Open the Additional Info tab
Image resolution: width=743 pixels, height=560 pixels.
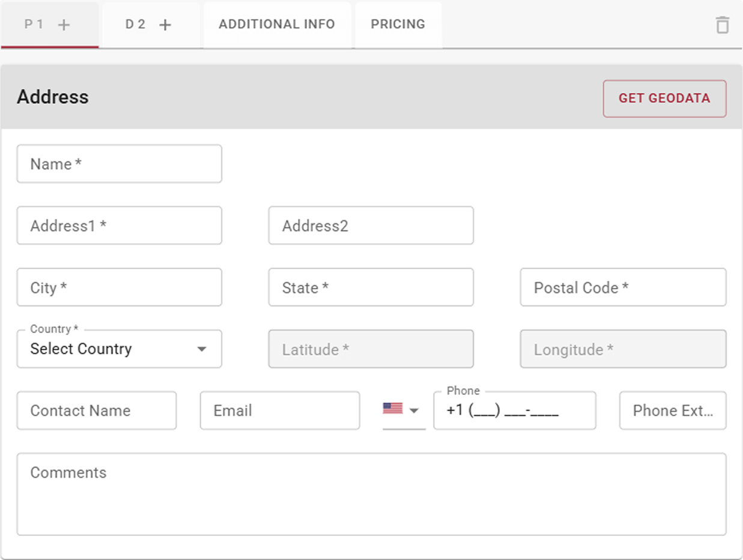coord(277,25)
